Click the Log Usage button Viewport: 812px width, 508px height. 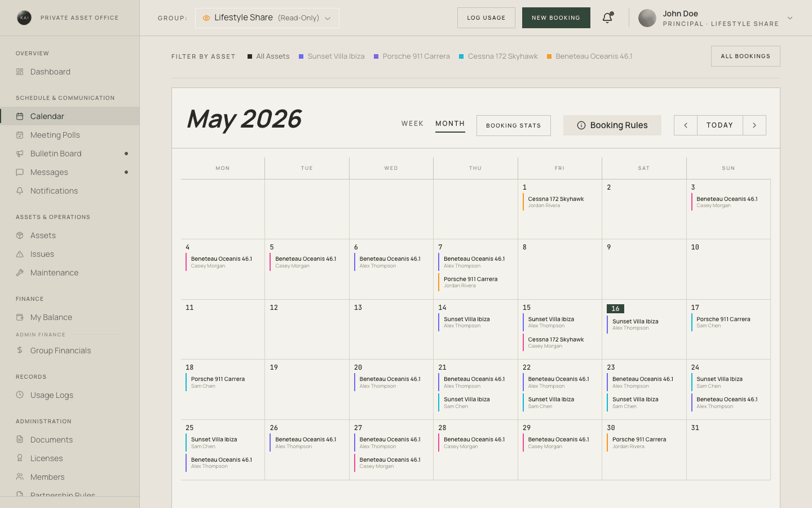pos(486,17)
